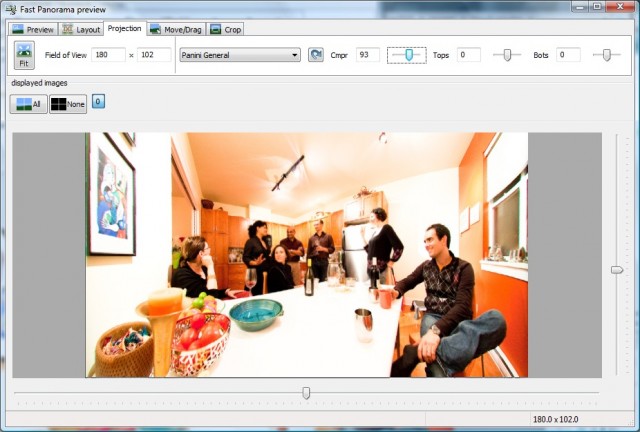Switch to the Layout tab
Viewport: 640px width, 432px height.
(81, 29)
